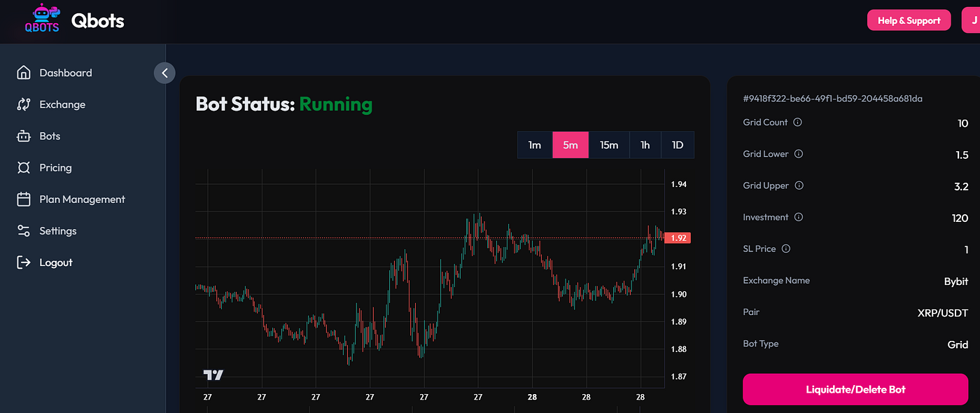Click the 1.92 current price label

pyautogui.click(x=678, y=238)
